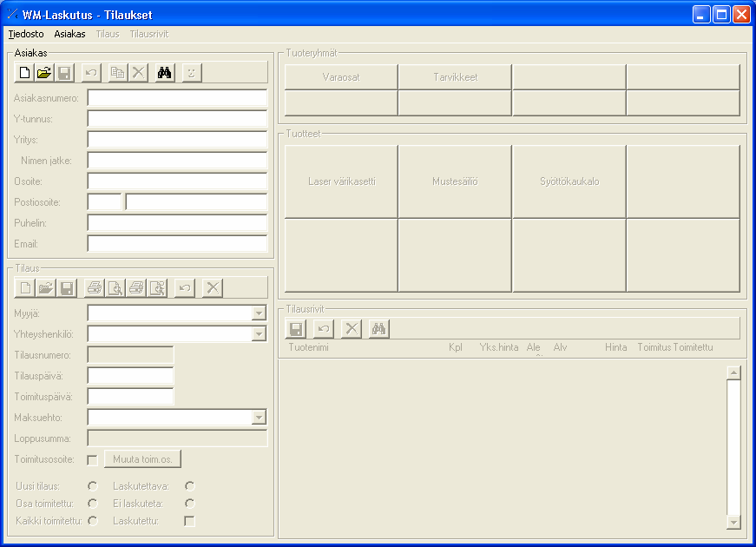Click the save icon in Asiakas toolbar

(x=64, y=73)
